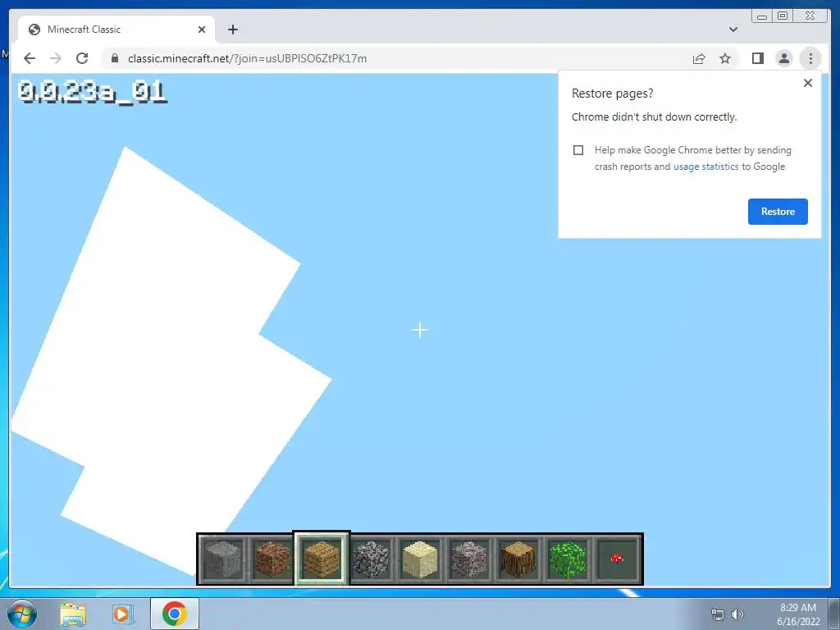
Task: Click the forward navigation arrow
Action: 56,58
